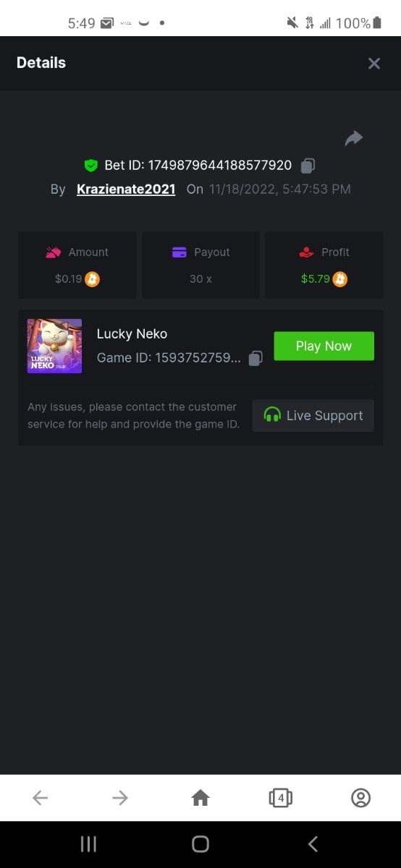Tap the Play Now button
This screenshot has width=401, height=868.
(324, 346)
